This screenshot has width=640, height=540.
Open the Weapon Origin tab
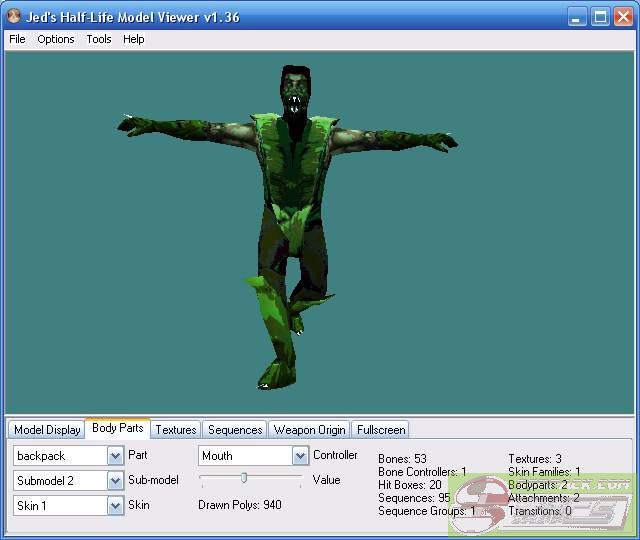click(309, 430)
